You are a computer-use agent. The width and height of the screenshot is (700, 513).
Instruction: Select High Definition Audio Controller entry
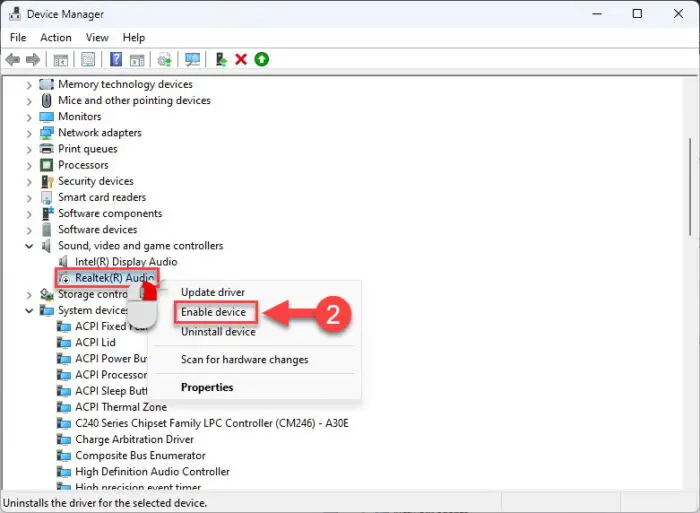tap(152, 471)
